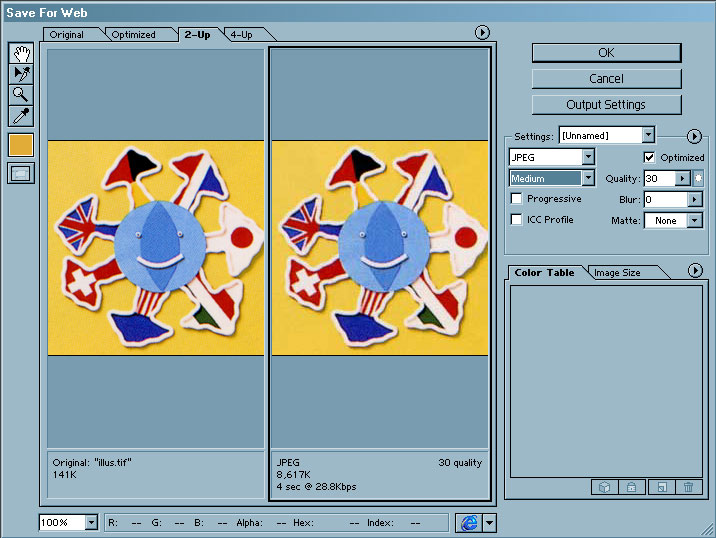Click the orange eyedropper color swatch
Screen dimensions: 716x538
tap(21, 145)
